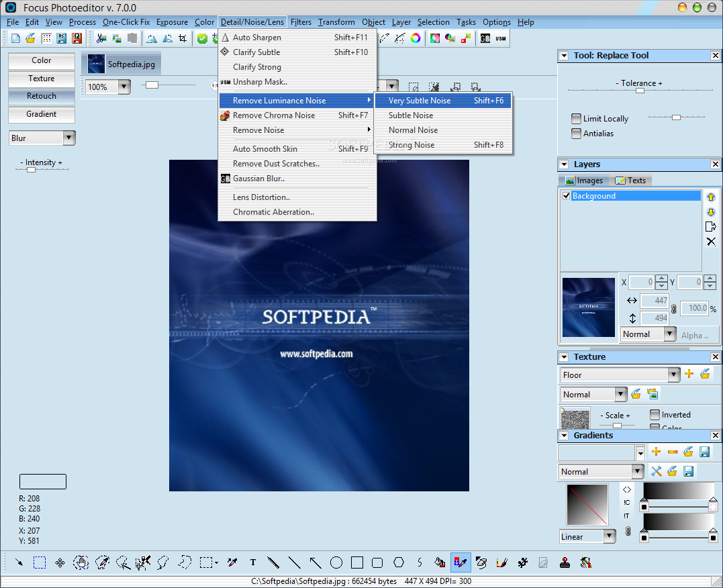The image size is (723, 588).
Task: Open the Floor texture dropdown
Action: click(x=674, y=375)
